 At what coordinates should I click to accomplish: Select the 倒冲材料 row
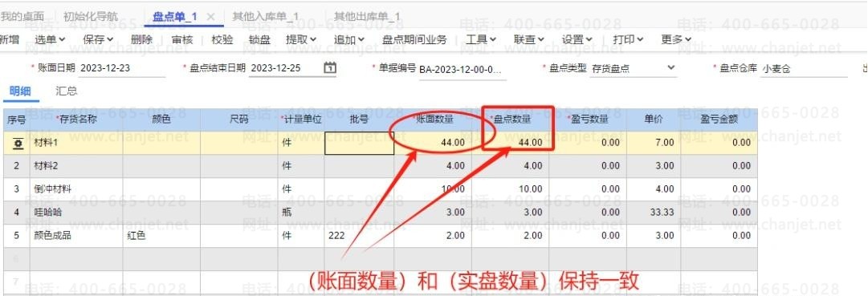pyautogui.click(x=381, y=189)
